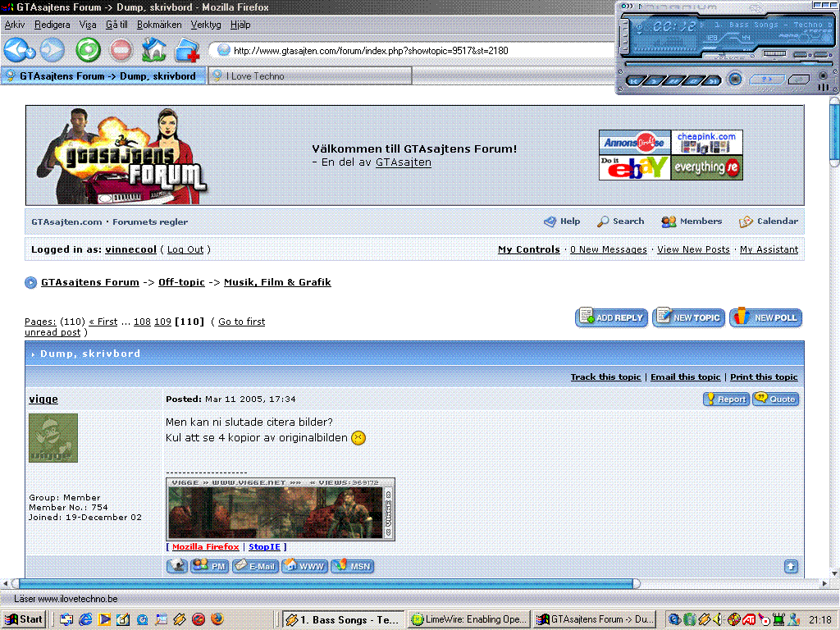Open the Start menu
The height and width of the screenshot is (630, 840).
(24, 619)
